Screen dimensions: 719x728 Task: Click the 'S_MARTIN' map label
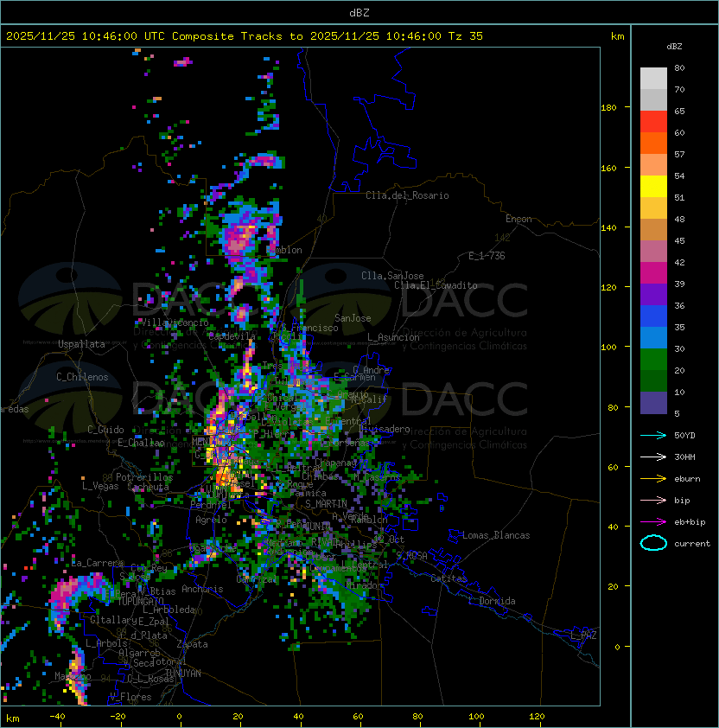(326, 504)
